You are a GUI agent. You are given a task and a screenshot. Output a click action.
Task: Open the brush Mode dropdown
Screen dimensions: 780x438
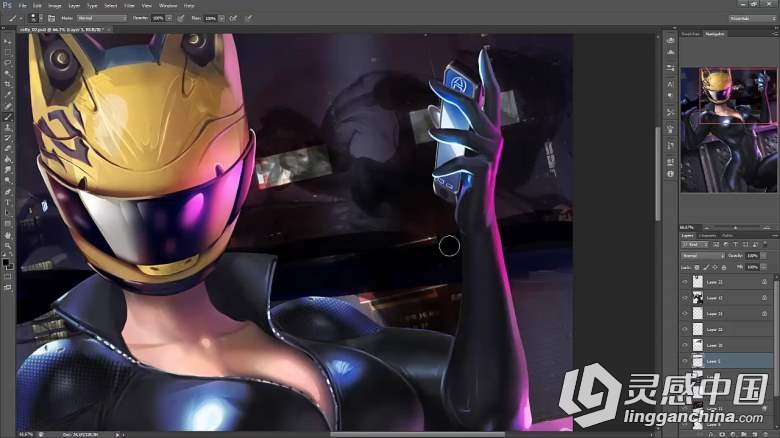pos(101,18)
